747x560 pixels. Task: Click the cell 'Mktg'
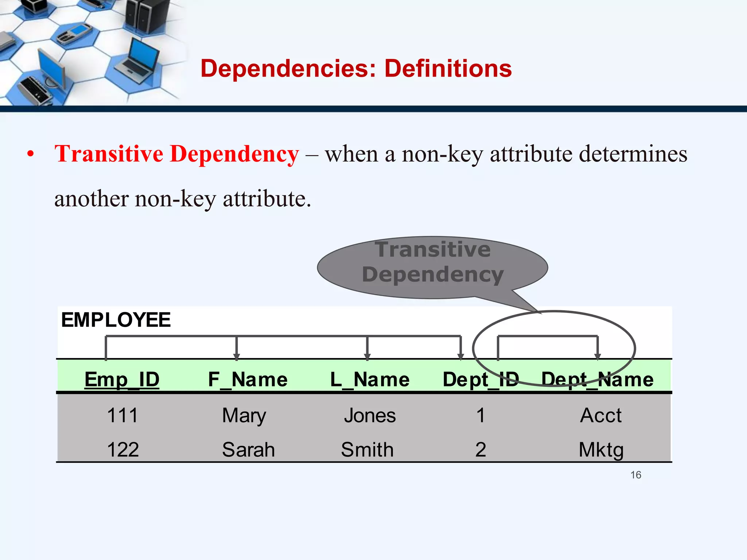coord(601,450)
